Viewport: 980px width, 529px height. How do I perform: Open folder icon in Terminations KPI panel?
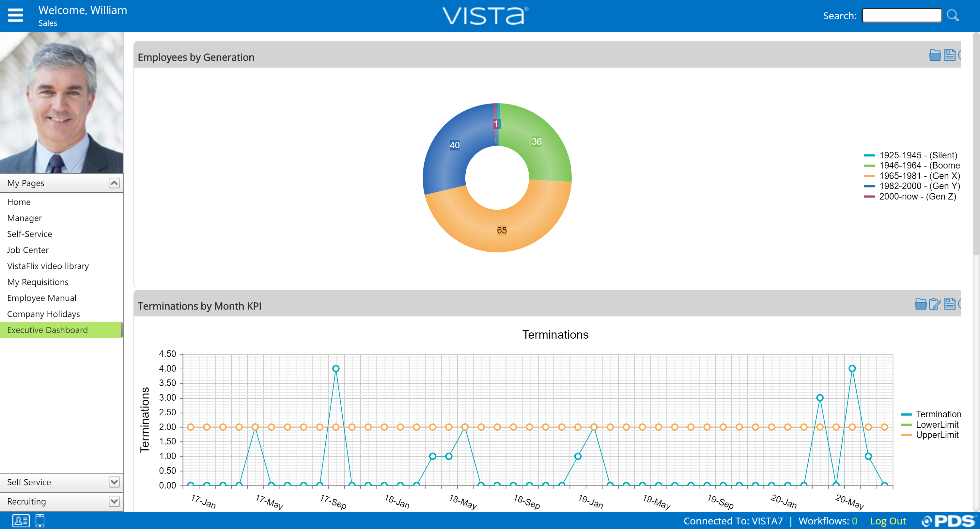920,304
